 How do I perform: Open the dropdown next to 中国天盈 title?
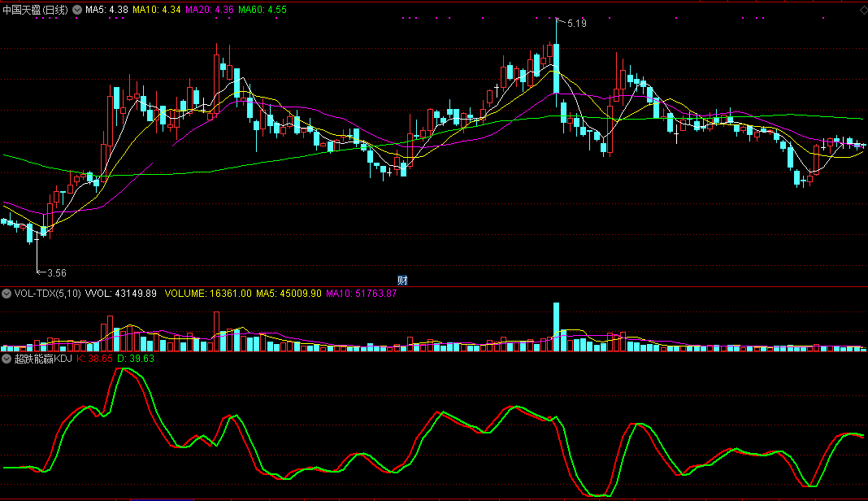pyautogui.click(x=77, y=10)
